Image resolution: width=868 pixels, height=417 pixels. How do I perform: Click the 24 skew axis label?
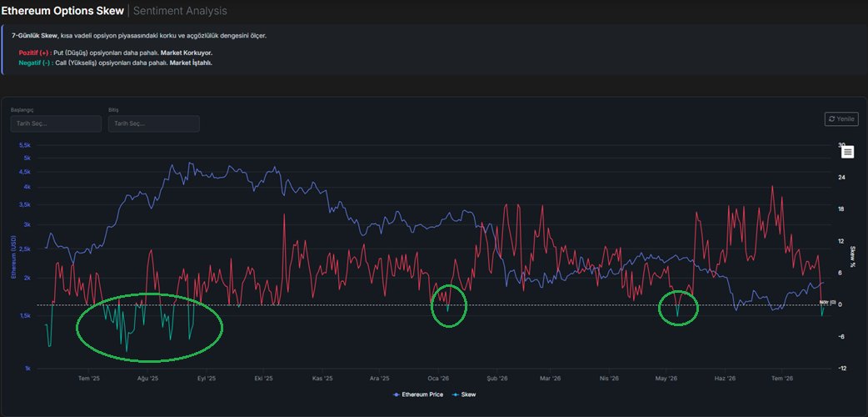842,178
